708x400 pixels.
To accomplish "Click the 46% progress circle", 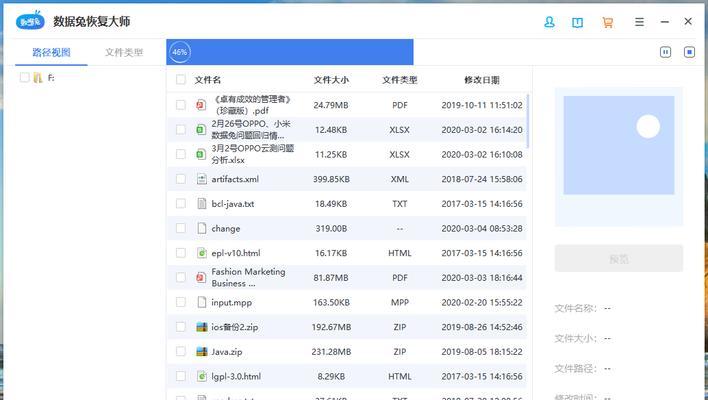I will click(179, 52).
